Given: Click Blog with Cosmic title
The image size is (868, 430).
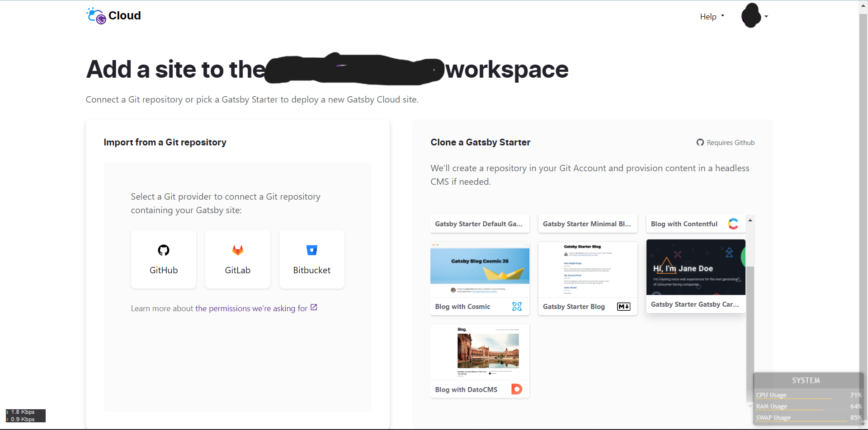Looking at the screenshot, I should tap(462, 307).
